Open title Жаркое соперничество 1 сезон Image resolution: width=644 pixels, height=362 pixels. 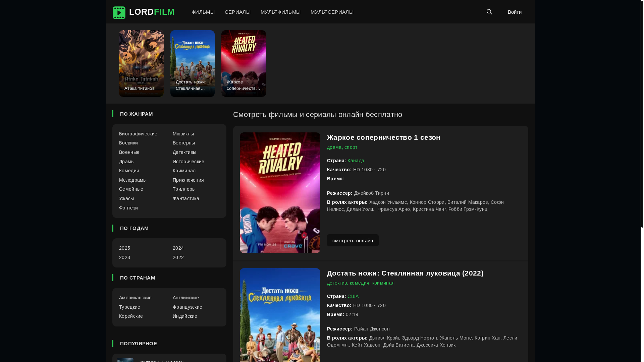pyautogui.click(x=383, y=137)
